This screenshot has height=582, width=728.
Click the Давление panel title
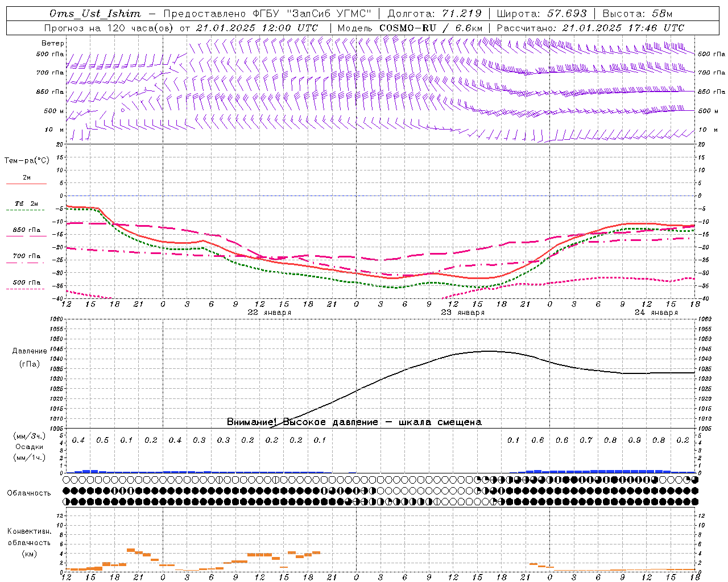pos(30,351)
